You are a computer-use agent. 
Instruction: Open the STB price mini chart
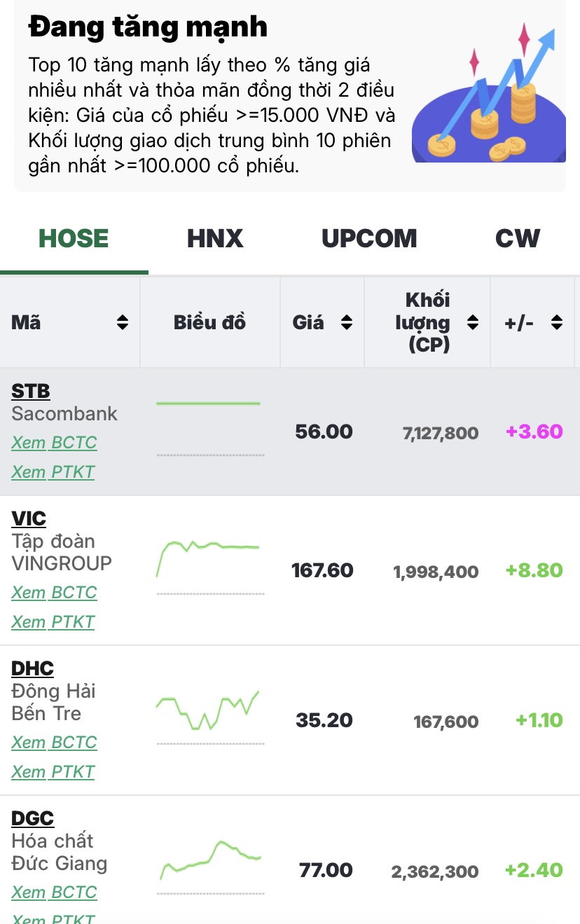[x=209, y=429]
